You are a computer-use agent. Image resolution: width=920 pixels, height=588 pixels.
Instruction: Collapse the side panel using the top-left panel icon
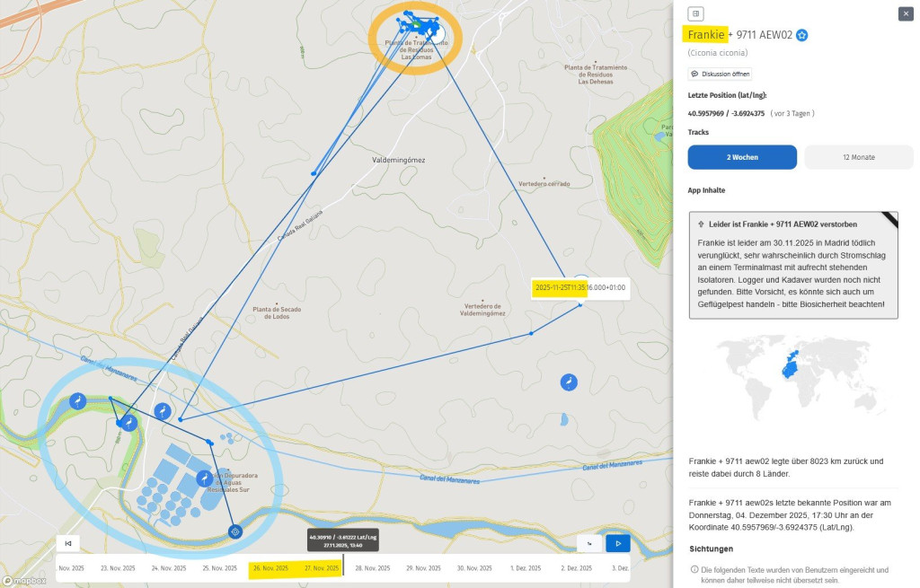(x=695, y=13)
